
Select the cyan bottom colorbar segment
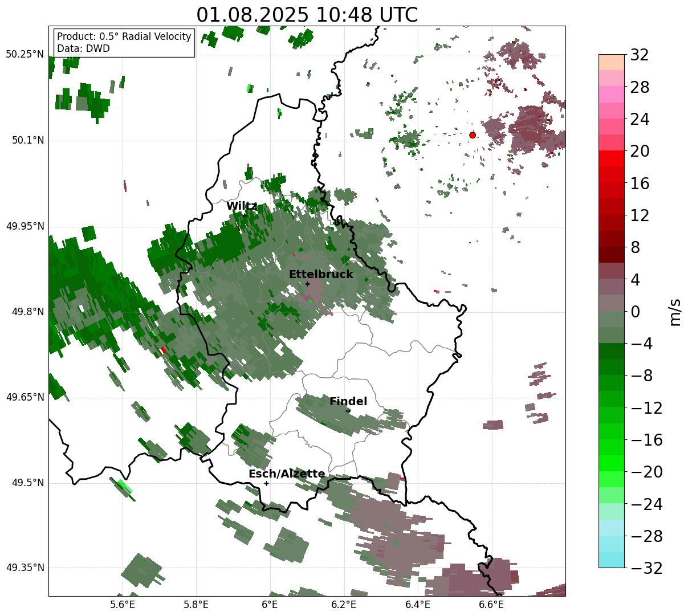point(612,560)
